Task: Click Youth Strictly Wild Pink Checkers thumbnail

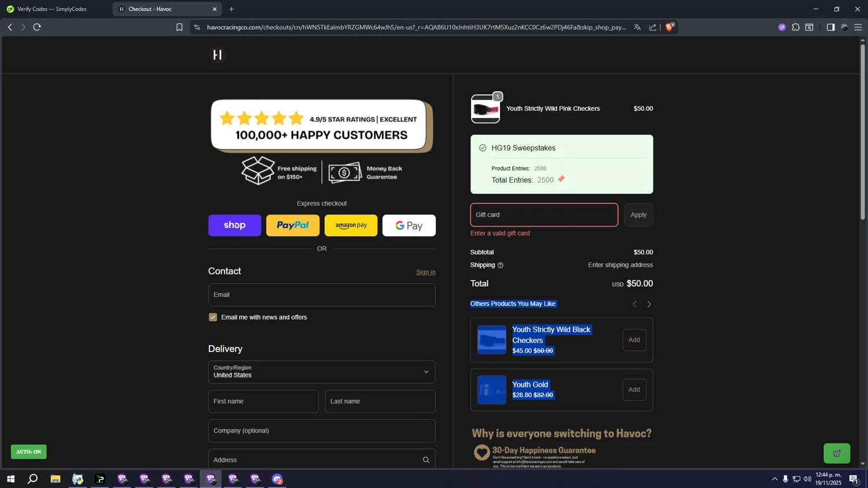Action: tap(486, 109)
